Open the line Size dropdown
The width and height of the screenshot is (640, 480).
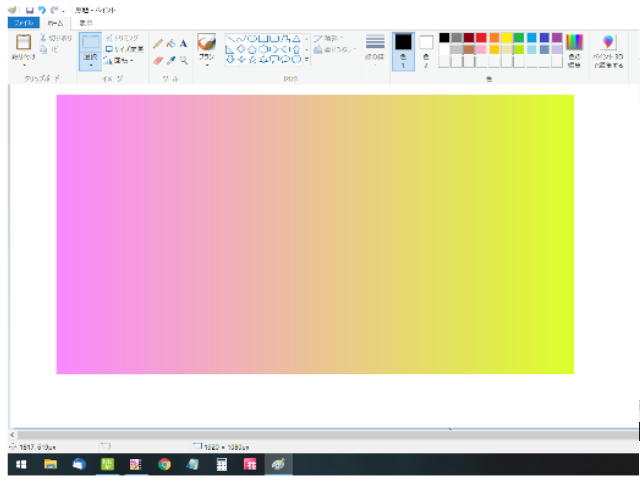click(x=375, y=49)
